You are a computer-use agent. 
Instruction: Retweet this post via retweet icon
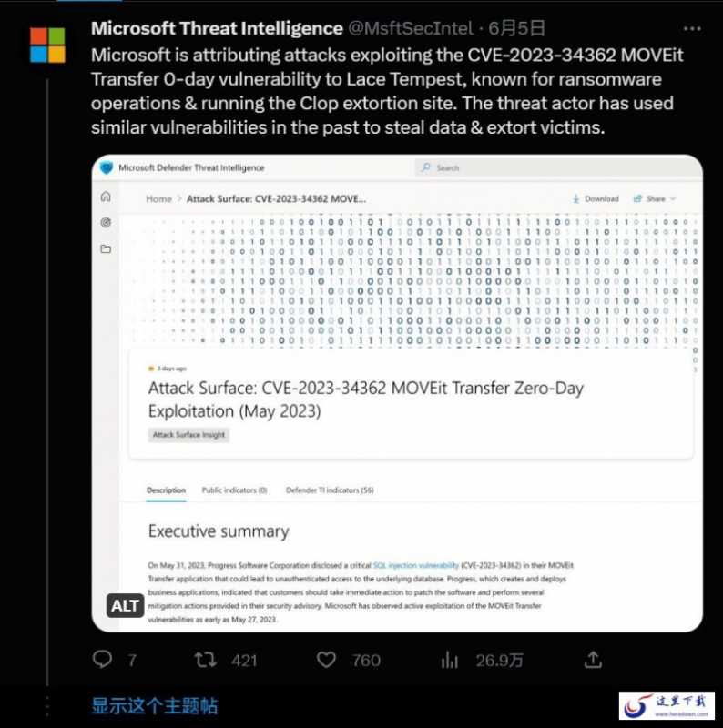(205, 659)
